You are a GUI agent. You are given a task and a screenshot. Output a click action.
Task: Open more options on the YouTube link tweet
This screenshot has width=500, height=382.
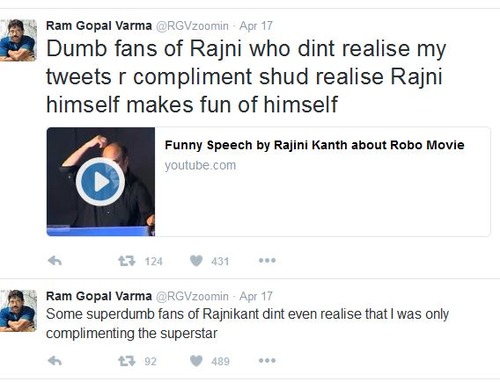tap(267, 260)
